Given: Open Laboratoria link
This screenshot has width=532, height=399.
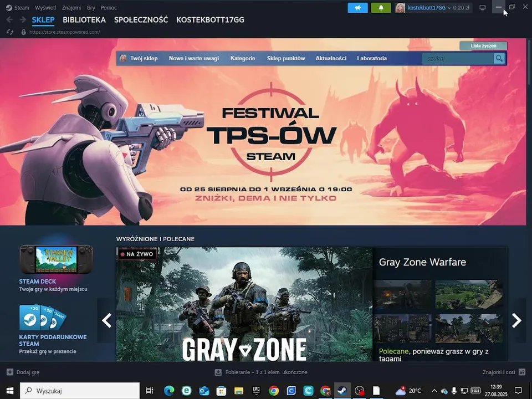Looking at the screenshot, I should [372, 58].
